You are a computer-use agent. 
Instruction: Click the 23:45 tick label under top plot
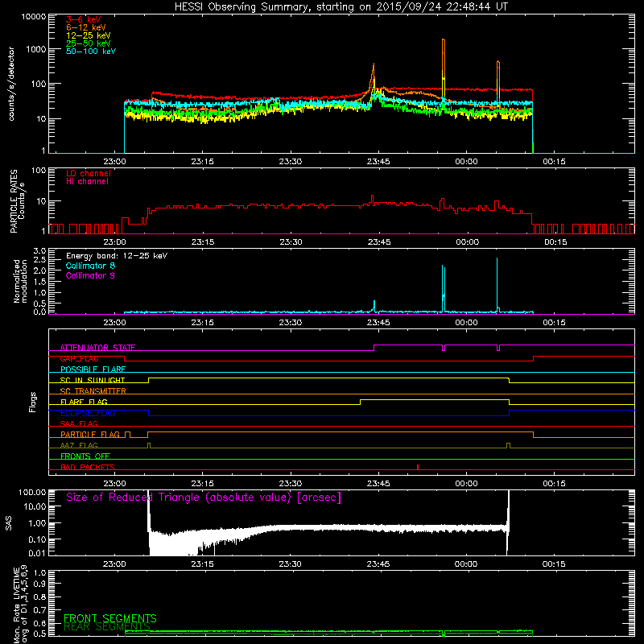(x=378, y=162)
